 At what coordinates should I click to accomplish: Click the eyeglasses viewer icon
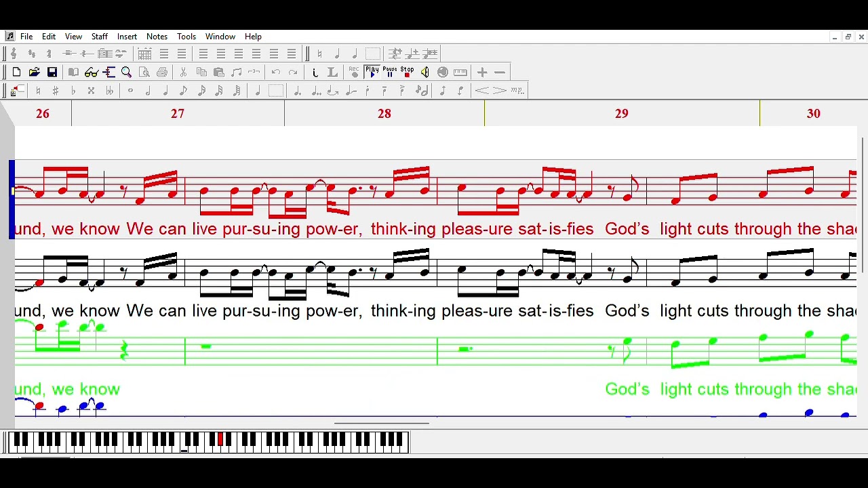click(92, 72)
